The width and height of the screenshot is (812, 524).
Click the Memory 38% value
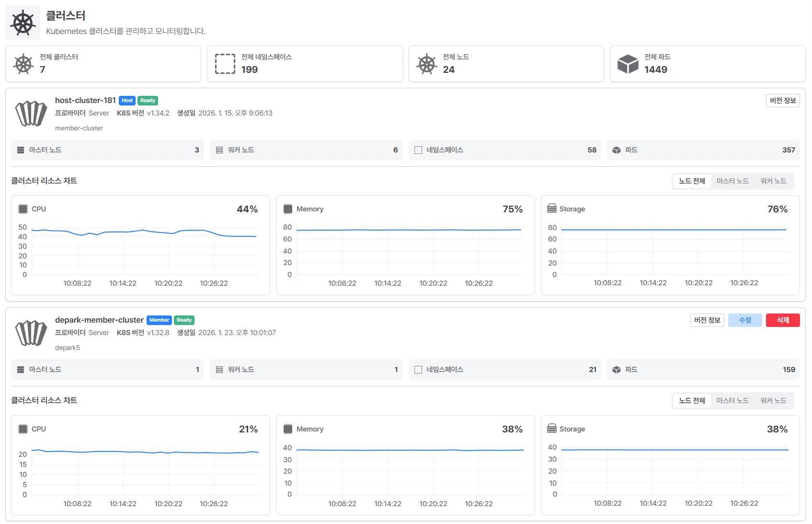(512, 429)
